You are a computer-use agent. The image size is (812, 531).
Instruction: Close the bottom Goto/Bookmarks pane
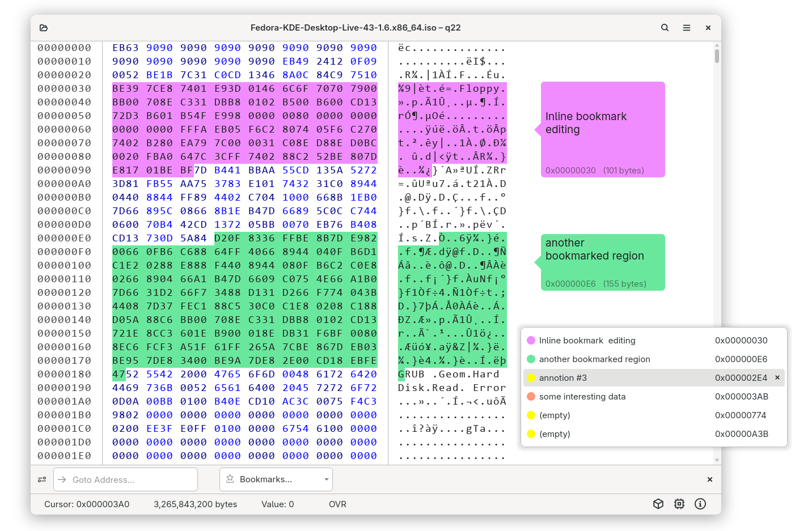tap(709, 479)
